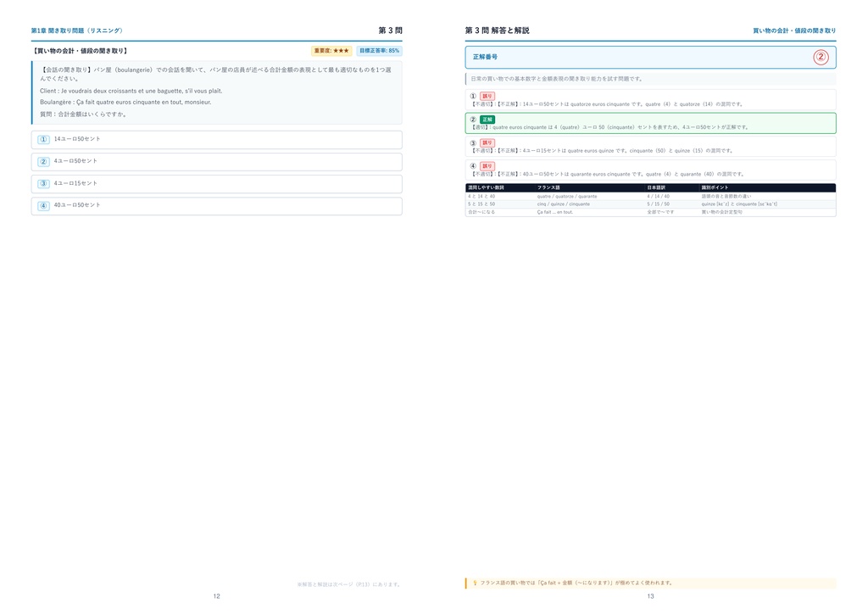Click the red 誤り badge in explanation ①
The width and height of the screenshot is (868, 614).
click(x=487, y=97)
